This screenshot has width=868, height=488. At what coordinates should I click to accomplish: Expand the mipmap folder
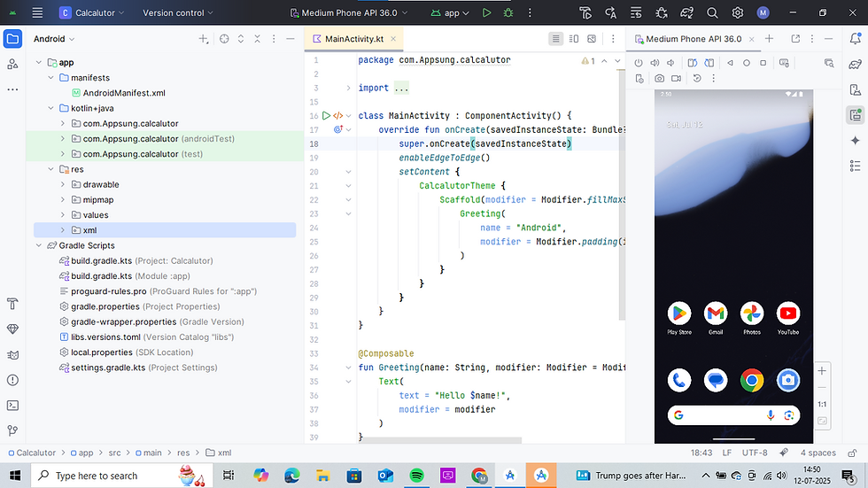[x=63, y=200]
